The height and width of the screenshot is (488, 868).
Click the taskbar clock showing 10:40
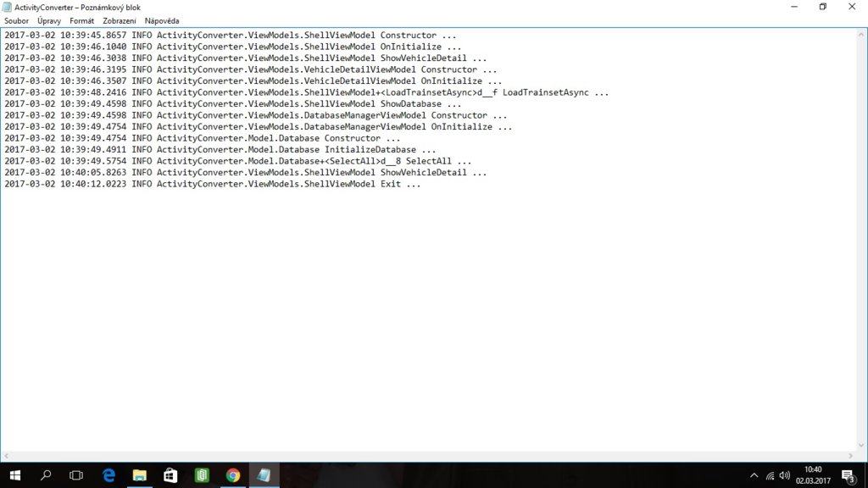tap(812, 475)
